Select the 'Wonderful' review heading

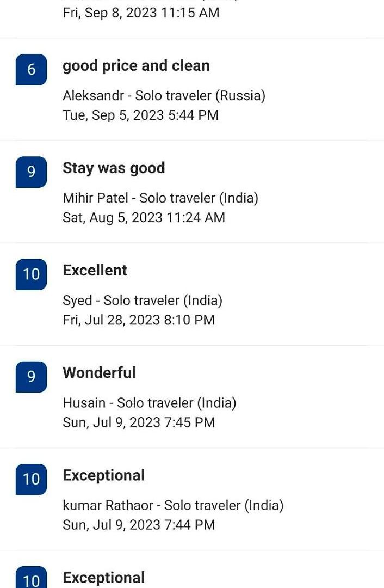coord(100,373)
